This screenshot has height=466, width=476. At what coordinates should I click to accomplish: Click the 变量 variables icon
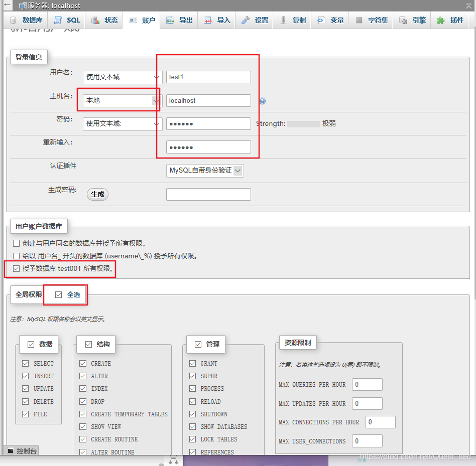[x=320, y=20]
